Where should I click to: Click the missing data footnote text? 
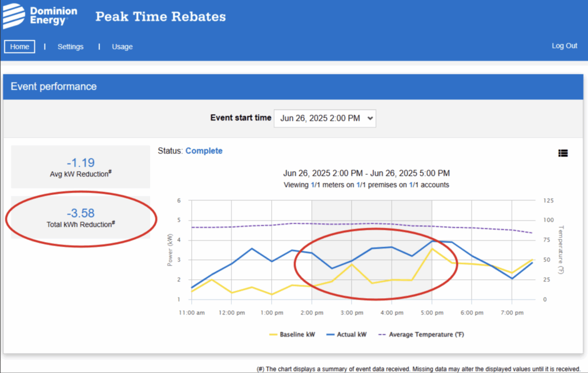tap(418, 369)
